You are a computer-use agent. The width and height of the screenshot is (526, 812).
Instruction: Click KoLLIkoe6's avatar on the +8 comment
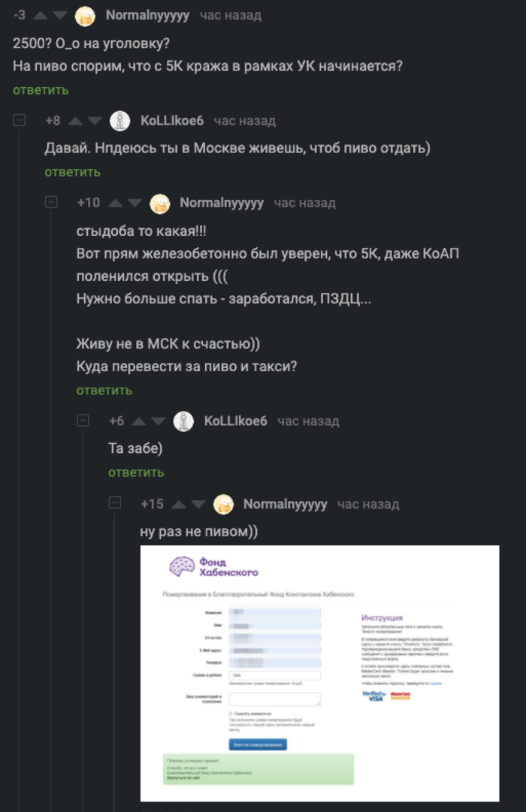point(120,121)
